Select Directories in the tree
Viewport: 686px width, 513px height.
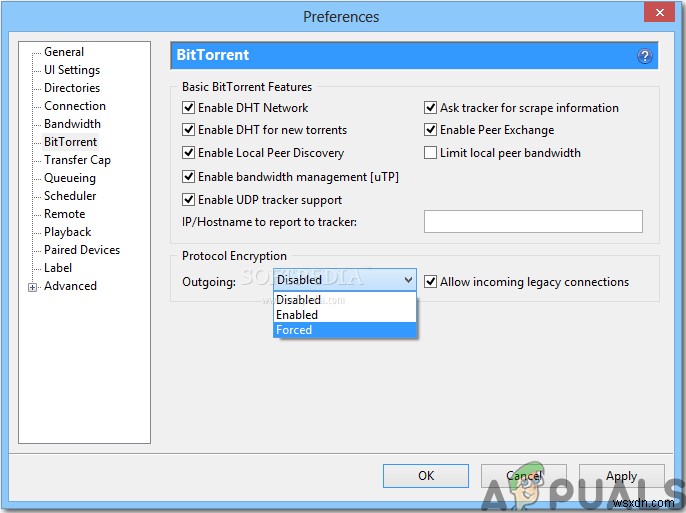[x=72, y=88]
